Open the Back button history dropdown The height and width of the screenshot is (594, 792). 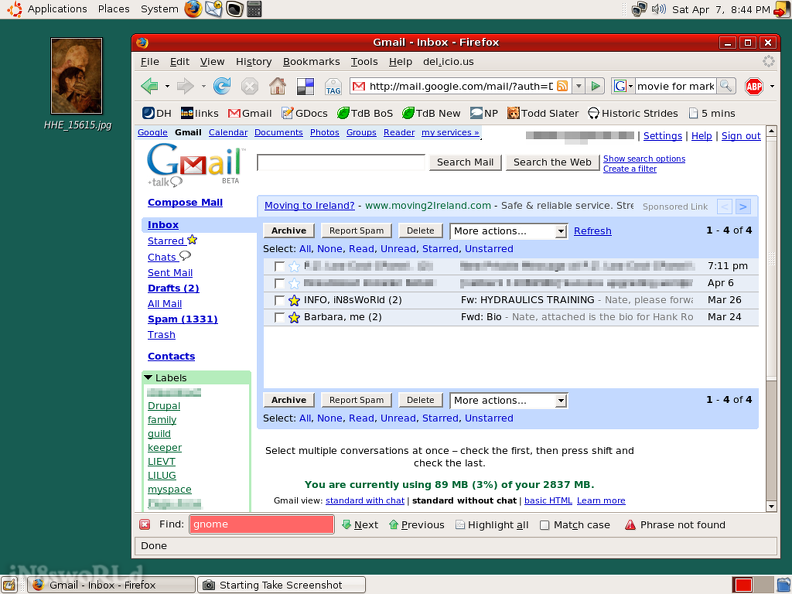click(x=167, y=86)
